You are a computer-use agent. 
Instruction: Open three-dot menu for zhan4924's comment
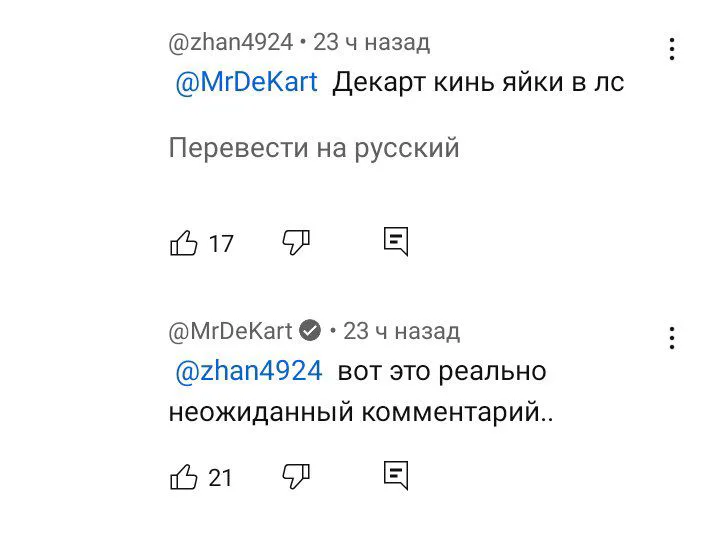point(672,49)
